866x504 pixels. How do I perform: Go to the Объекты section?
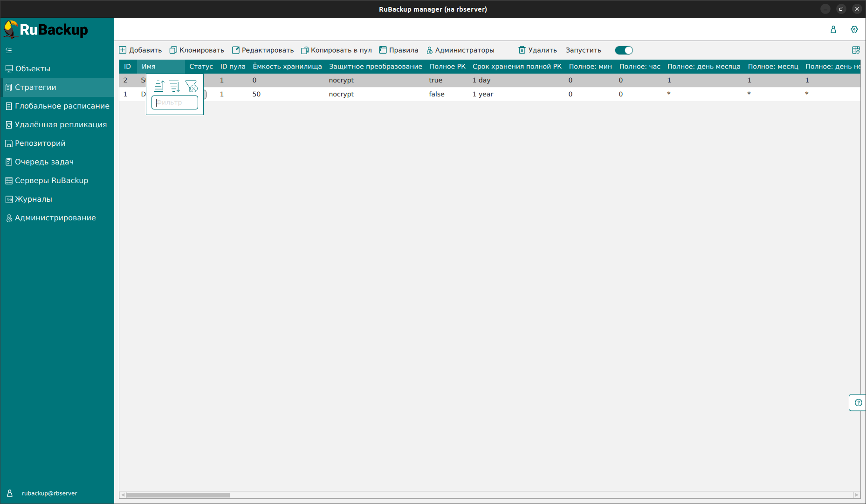[33, 68]
